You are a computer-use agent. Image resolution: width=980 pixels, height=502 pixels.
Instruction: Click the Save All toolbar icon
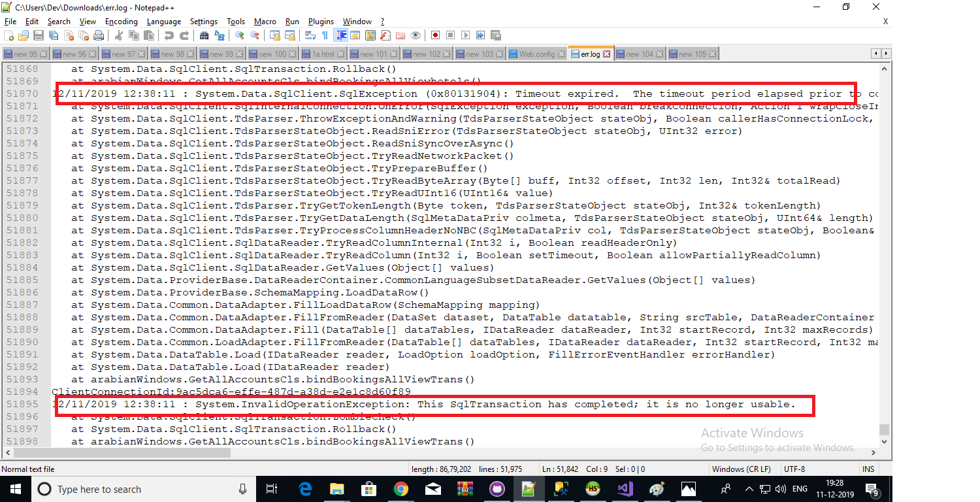click(x=53, y=35)
